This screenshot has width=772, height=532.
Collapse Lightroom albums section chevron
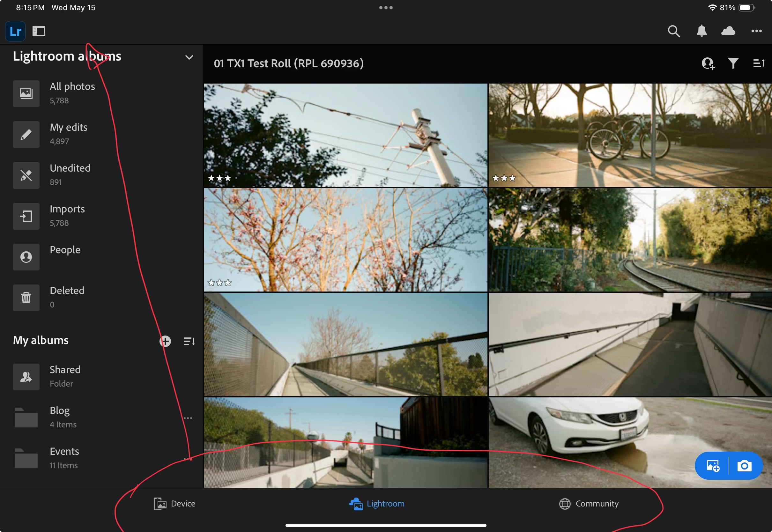coord(189,57)
